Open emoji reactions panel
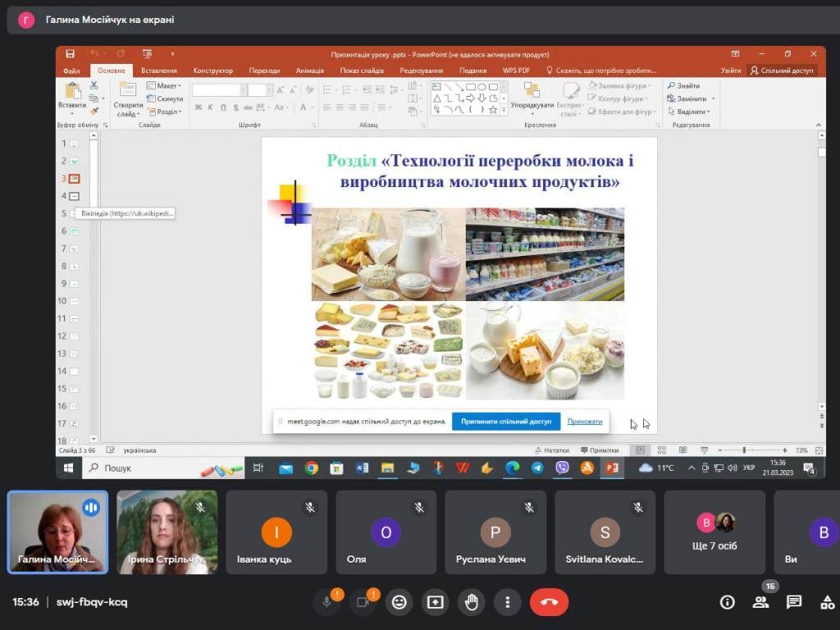 point(399,602)
